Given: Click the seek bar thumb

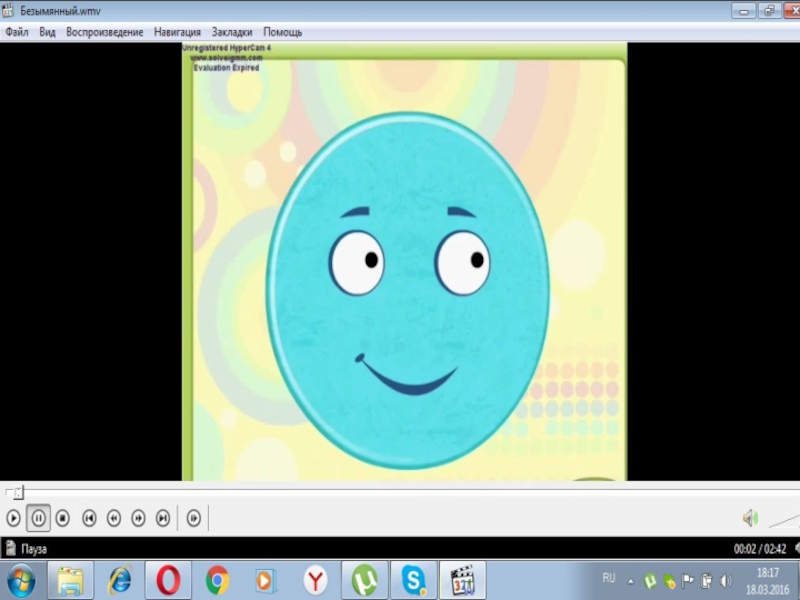Looking at the screenshot, I should coord(17,492).
